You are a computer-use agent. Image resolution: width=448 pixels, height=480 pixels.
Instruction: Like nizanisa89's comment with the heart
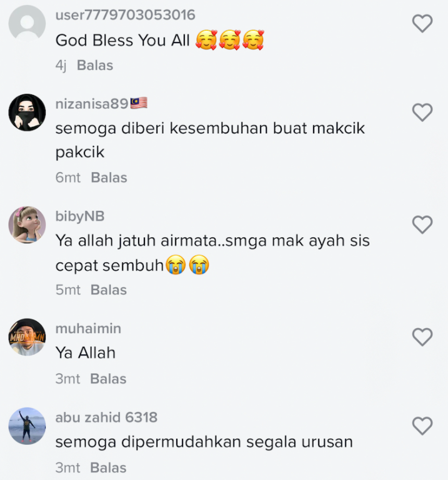click(422, 112)
